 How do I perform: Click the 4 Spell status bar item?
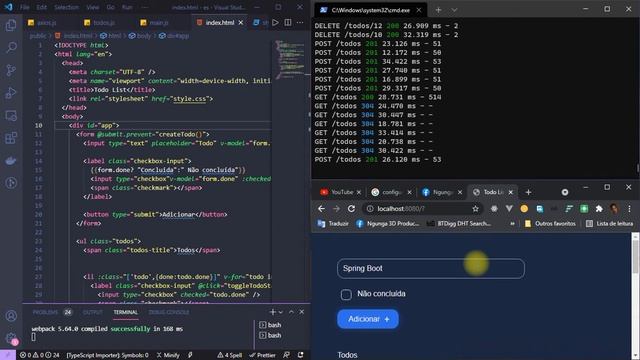coord(229,355)
